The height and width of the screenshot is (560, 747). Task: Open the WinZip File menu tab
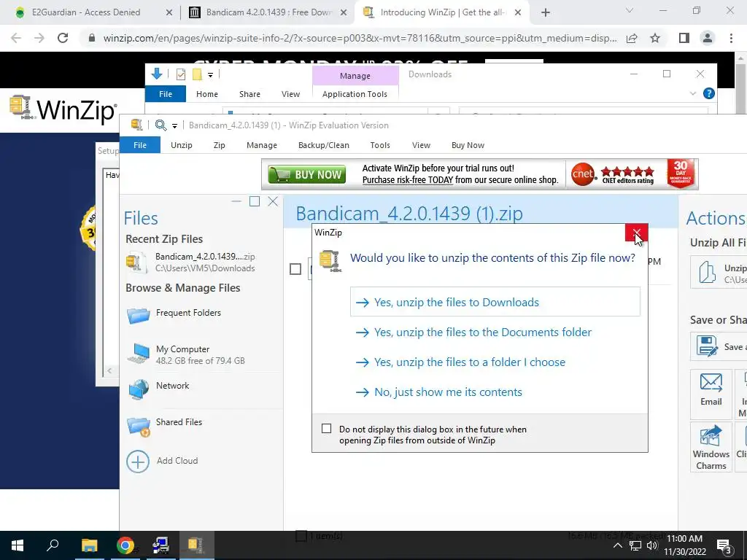(140, 145)
